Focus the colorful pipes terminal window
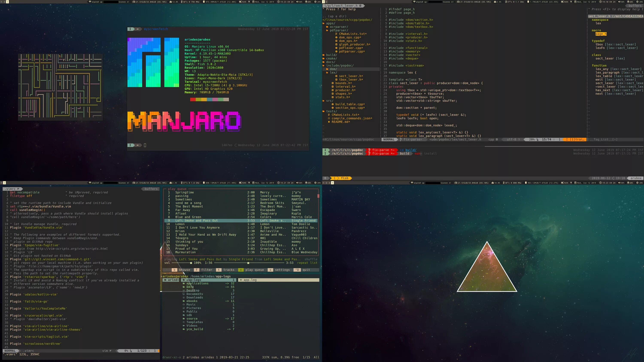The image size is (644, 362). (60, 87)
